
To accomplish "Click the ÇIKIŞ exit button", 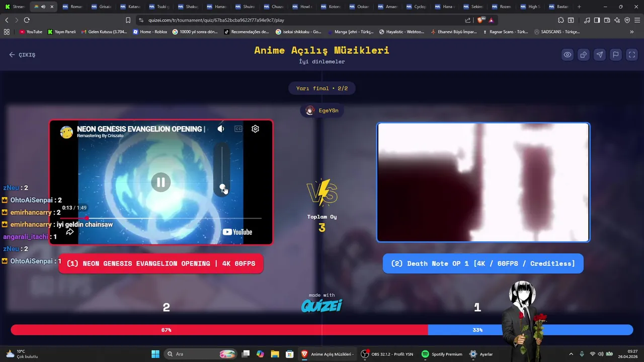I will (22, 55).
